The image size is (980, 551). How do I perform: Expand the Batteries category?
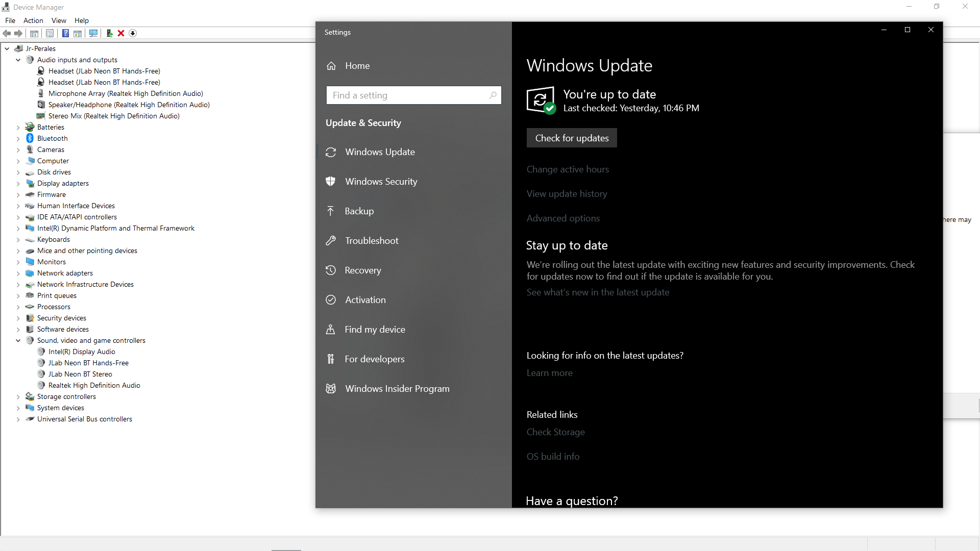click(18, 128)
